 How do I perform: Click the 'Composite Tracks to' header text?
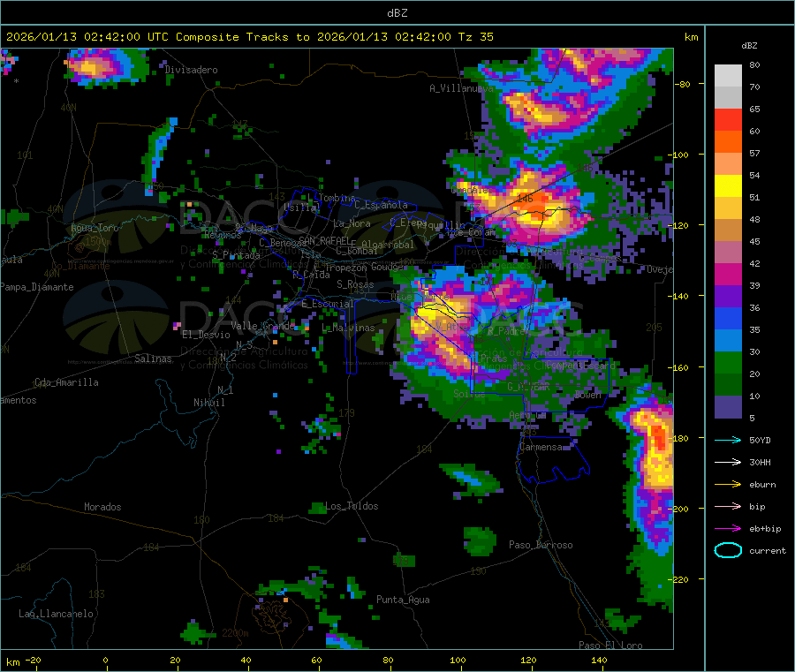pyautogui.click(x=242, y=37)
